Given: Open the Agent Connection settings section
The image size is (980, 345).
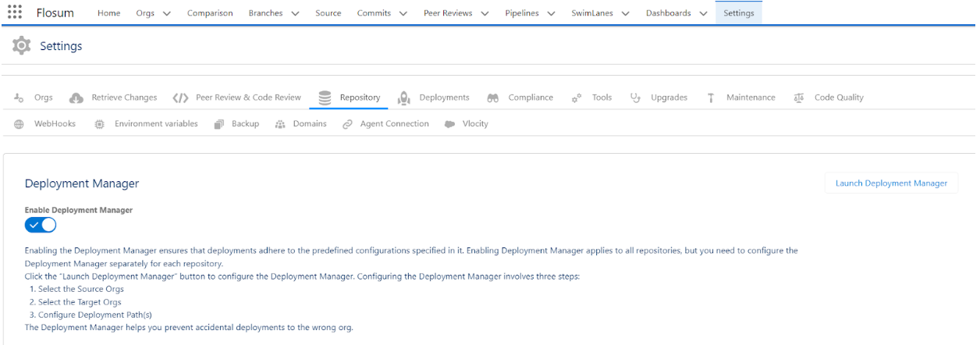Looking at the screenshot, I should tap(394, 124).
